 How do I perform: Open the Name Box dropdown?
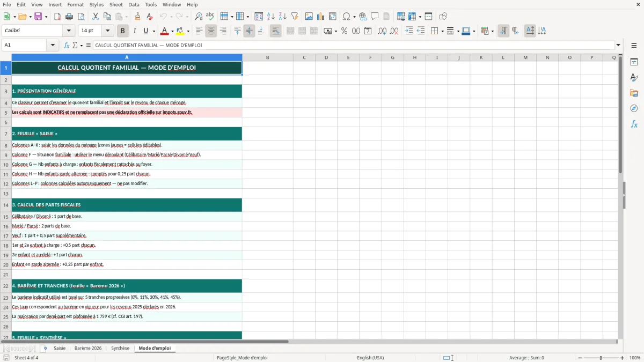53,45
